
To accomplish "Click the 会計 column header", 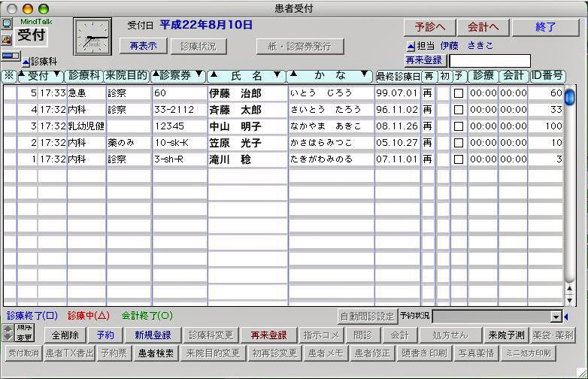I will [514, 76].
